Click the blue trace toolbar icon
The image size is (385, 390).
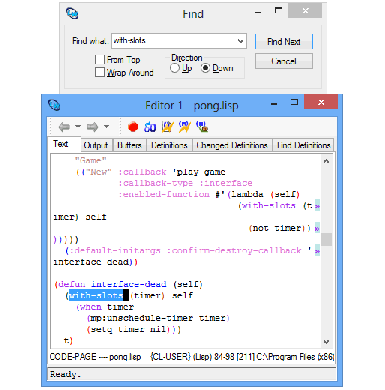click(150, 127)
